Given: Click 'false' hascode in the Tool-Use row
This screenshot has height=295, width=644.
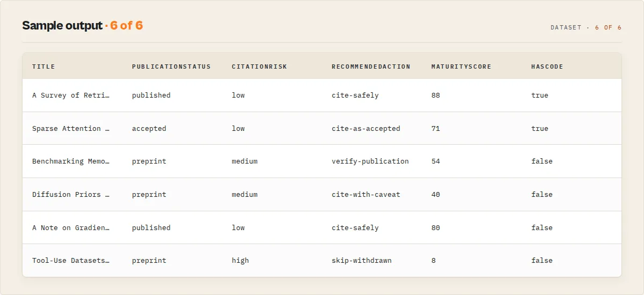Looking at the screenshot, I should 542,261.
